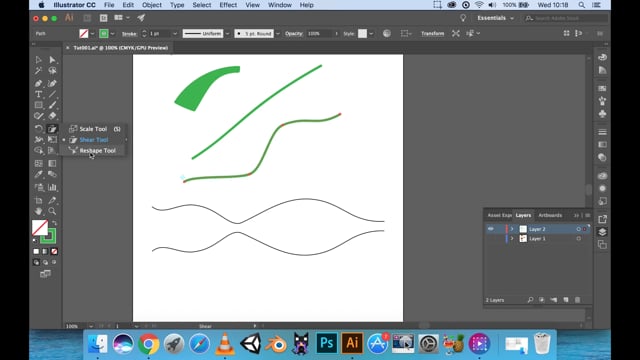Choose Shear Tool from the flyout
Screen dimensions: 640x360
[x=93, y=140]
